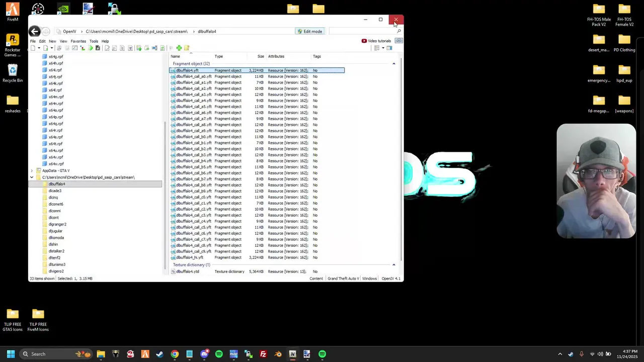Open the Favorites menu
This screenshot has width=644, height=362.
[x=78, y=41]
